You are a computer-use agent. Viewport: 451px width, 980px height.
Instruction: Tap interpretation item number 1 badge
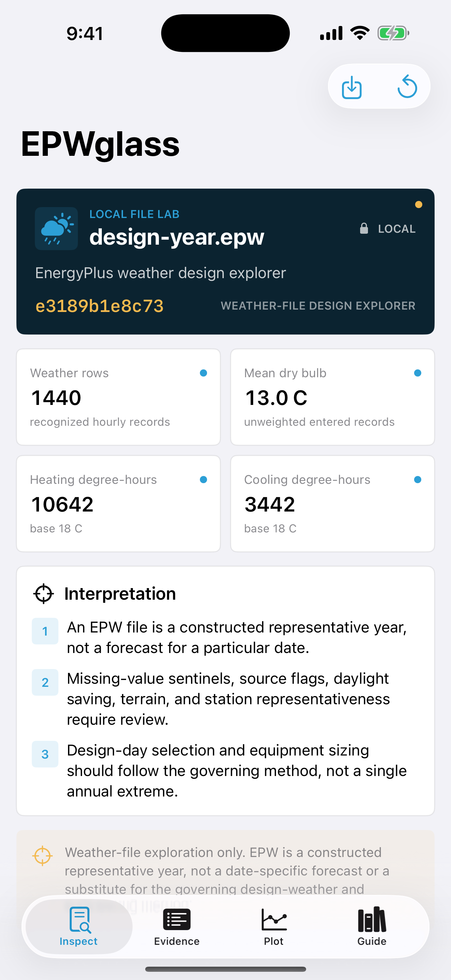(x=45, y=631)
